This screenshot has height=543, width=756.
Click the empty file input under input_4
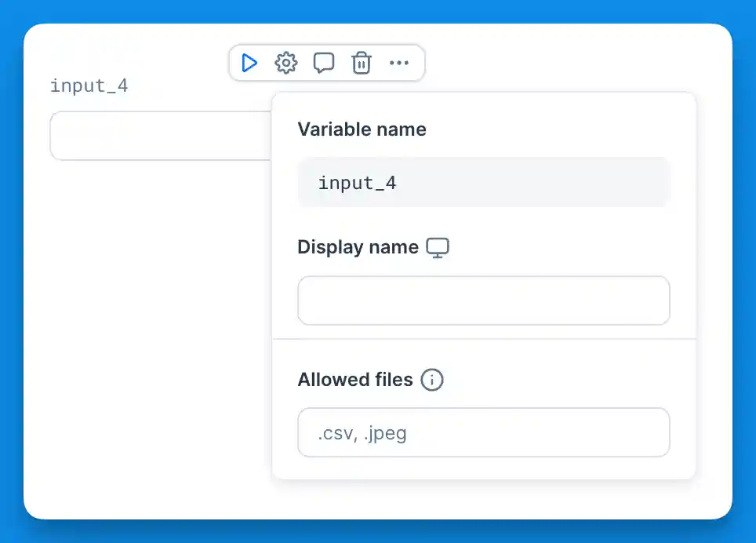[x=157, y=136]
